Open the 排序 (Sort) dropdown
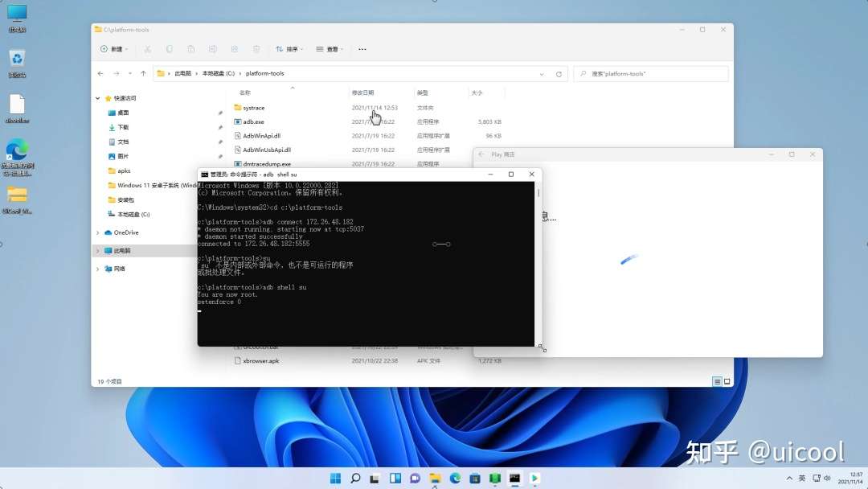The image size is (868, 489). [x=289, y=49]
